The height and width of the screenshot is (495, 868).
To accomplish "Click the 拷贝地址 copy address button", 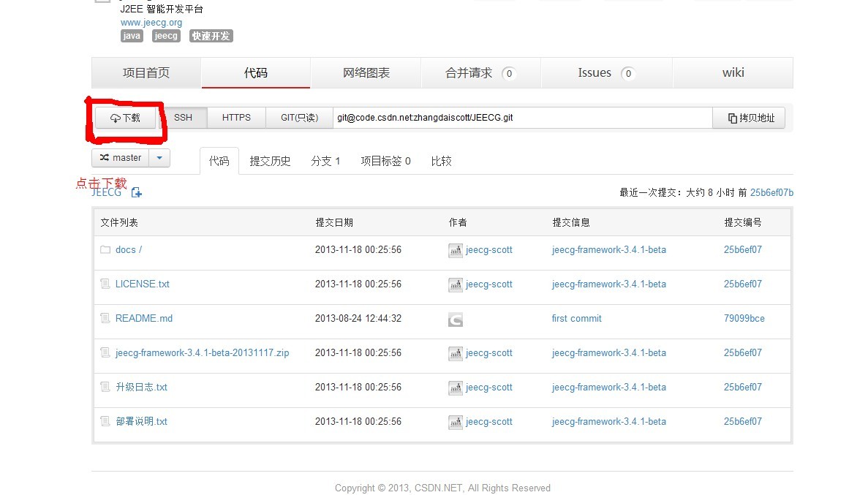I will (x=748, y=118).
